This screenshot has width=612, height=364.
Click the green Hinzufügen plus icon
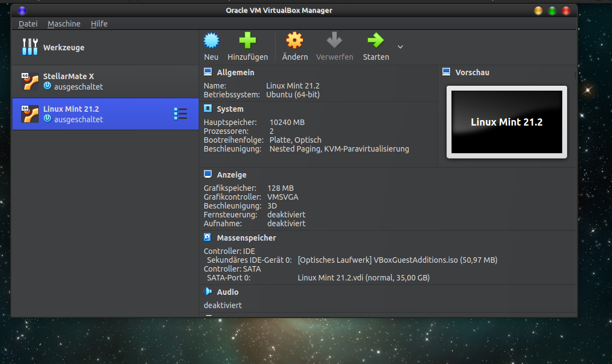[x=247, y=40]
